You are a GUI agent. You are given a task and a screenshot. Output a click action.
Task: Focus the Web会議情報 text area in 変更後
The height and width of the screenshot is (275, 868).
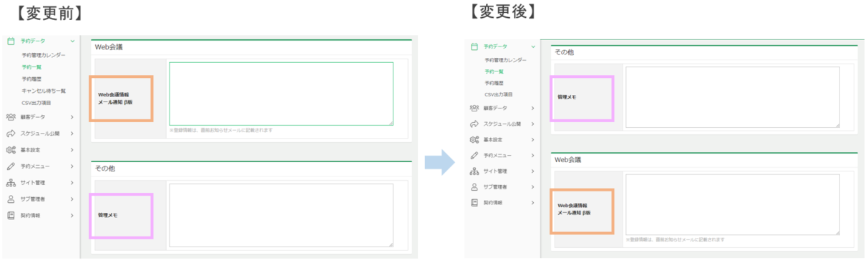(x=733, y=204)
